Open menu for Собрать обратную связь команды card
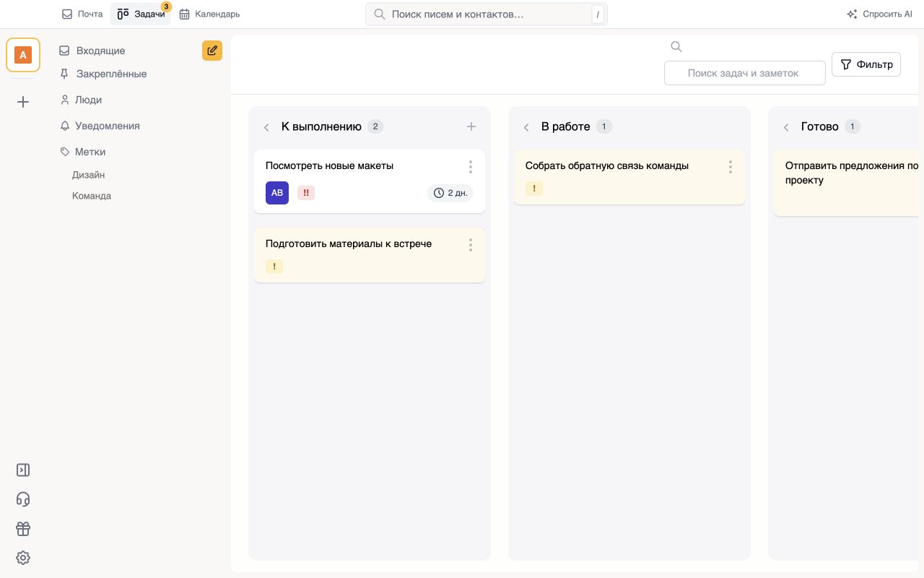The width and height of the screenshot is (924, 578). pos(731,167)
